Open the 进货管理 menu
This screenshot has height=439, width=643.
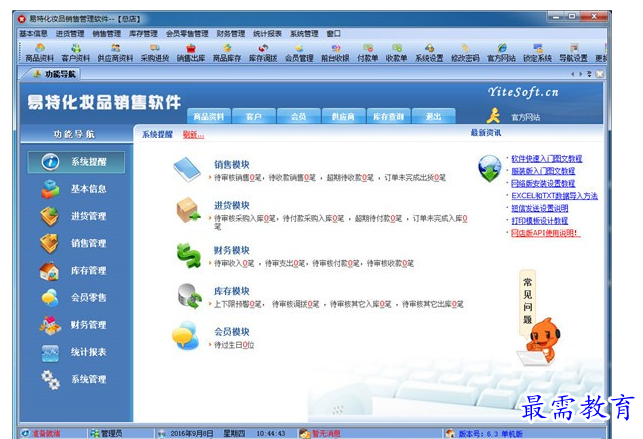pos(70,34)
